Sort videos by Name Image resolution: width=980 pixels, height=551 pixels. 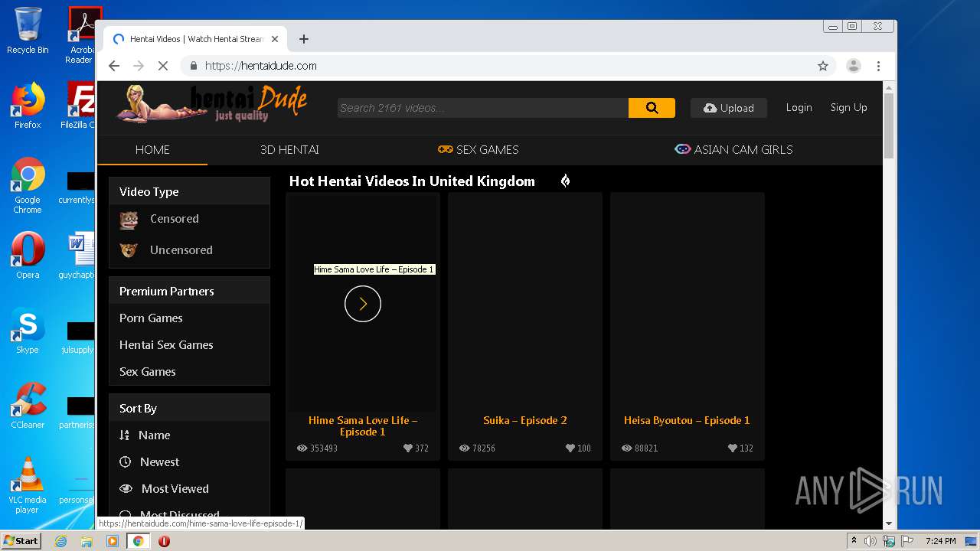click(x=154, y=435)
